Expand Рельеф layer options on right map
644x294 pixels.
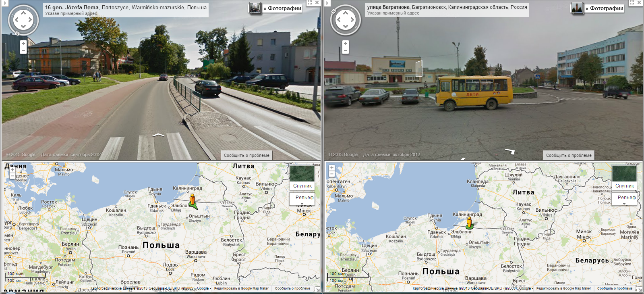[x=624, y=204]
